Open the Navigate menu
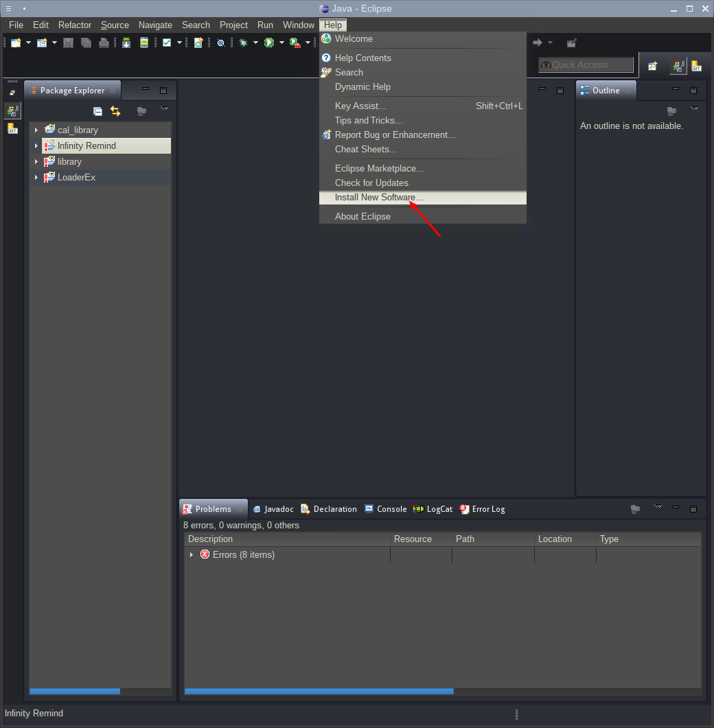 [155, 25]
